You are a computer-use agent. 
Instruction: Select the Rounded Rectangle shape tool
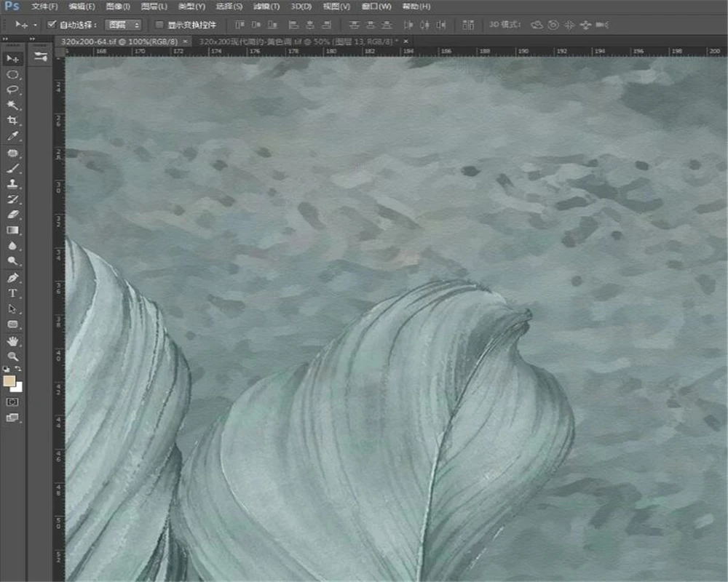(x=12, y=324)
